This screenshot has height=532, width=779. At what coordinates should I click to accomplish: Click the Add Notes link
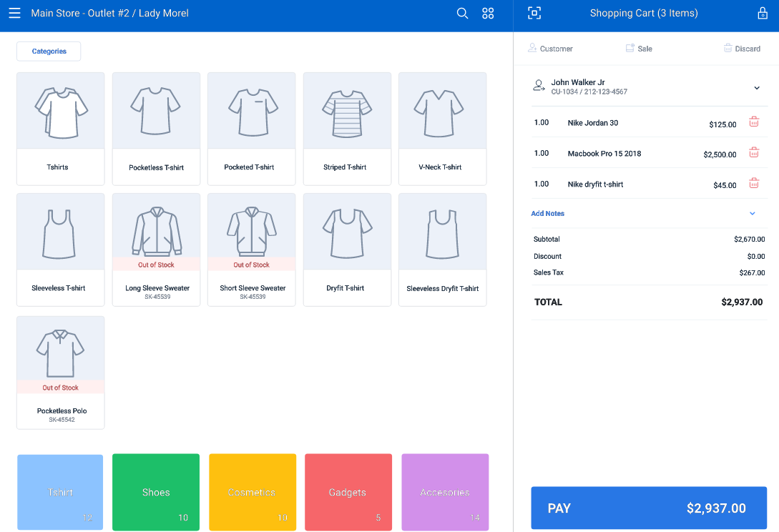click(547, 214)
